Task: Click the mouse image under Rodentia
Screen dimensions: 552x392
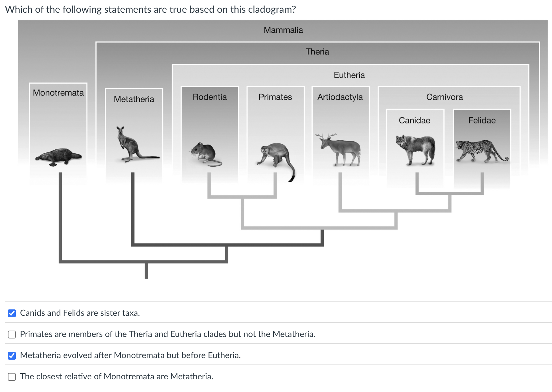Action: click(x=206, y=154)
